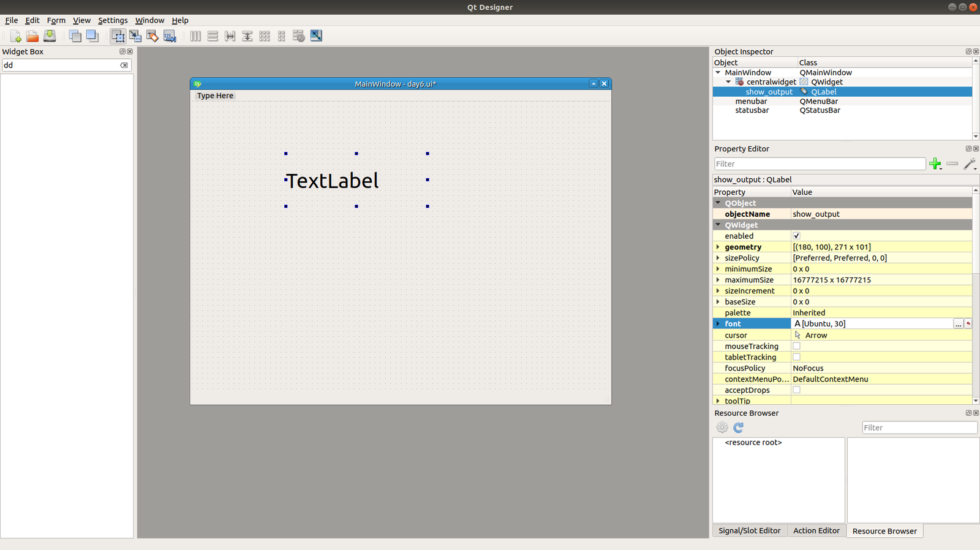Uncheck the enabled property checkbox
The width and height of the screenshot is (980, 550).
(x=796, y=236)
